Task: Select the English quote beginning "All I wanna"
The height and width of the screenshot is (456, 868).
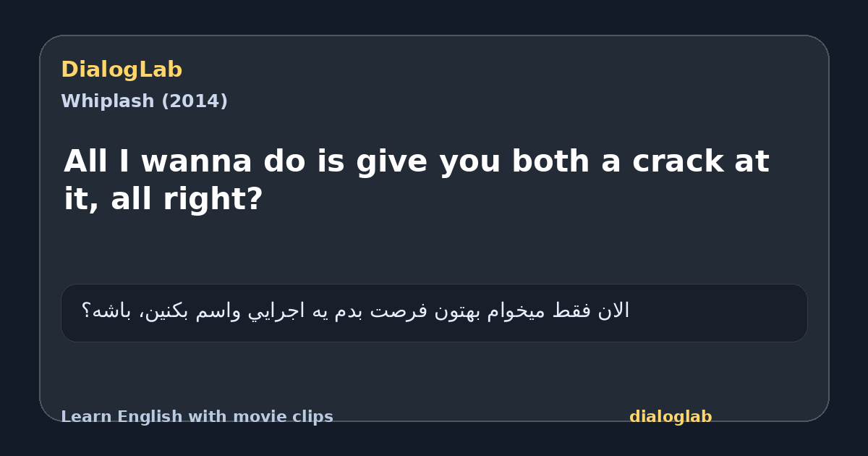Action: point(417,180)
